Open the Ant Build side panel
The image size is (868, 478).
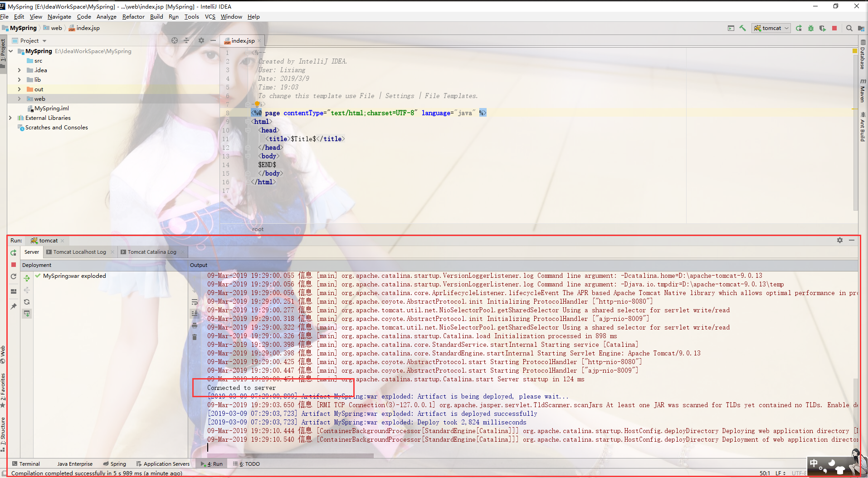point(863,127)
